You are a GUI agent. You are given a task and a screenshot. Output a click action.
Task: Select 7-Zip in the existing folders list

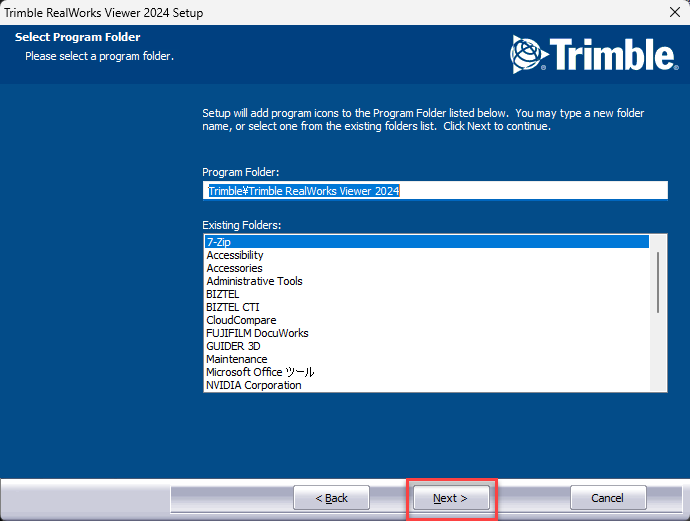pos(220,242)
